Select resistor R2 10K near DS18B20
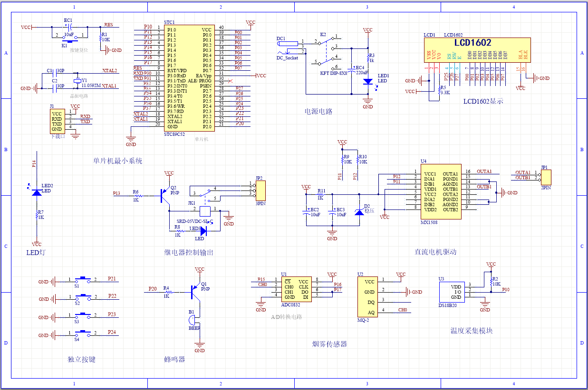Screen dimensions: 588x390 tap(491, 282)
